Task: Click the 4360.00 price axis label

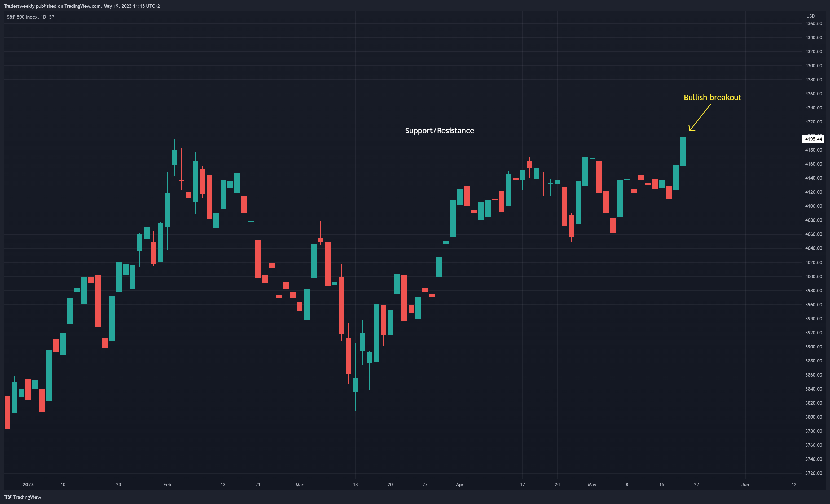Action: click(813, 24)
